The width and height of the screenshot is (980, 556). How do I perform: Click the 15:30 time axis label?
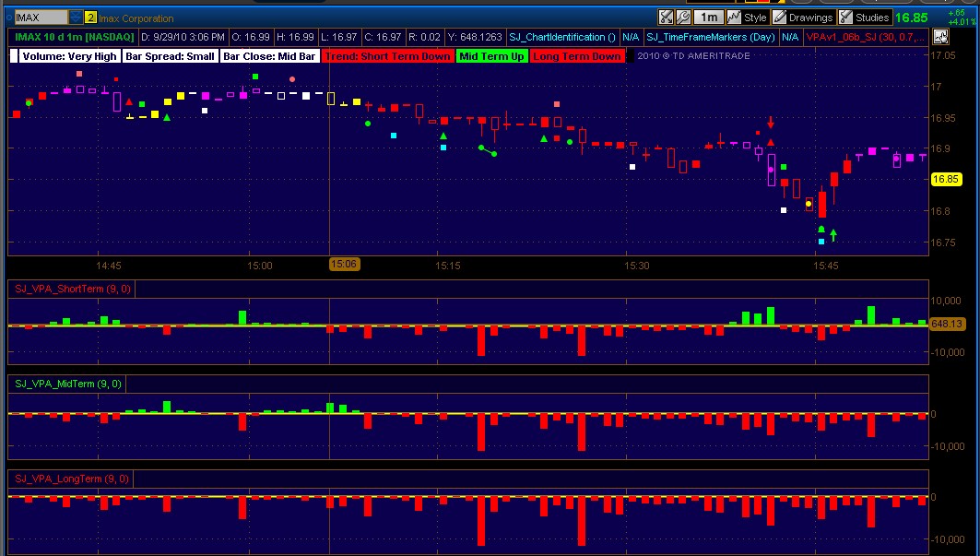(x=637, y=266)
